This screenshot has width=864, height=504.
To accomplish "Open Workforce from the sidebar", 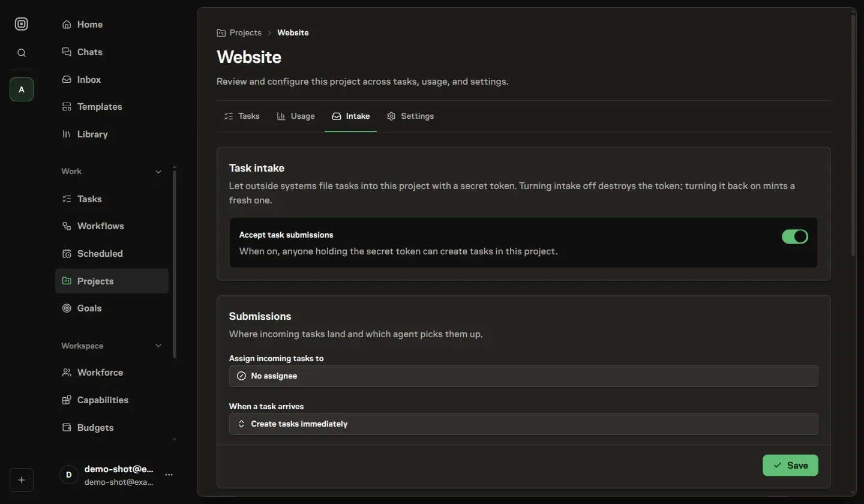I will 112,373.
